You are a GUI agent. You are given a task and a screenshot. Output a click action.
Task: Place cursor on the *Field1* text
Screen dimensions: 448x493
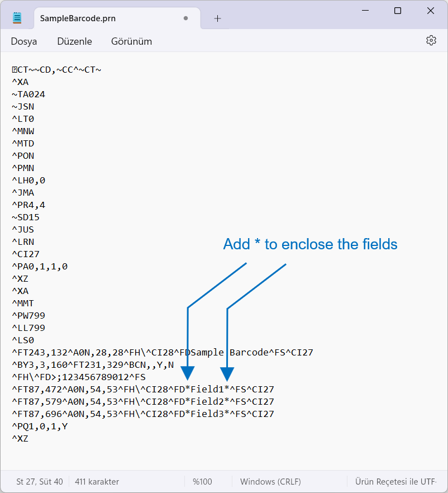point(207,389)
